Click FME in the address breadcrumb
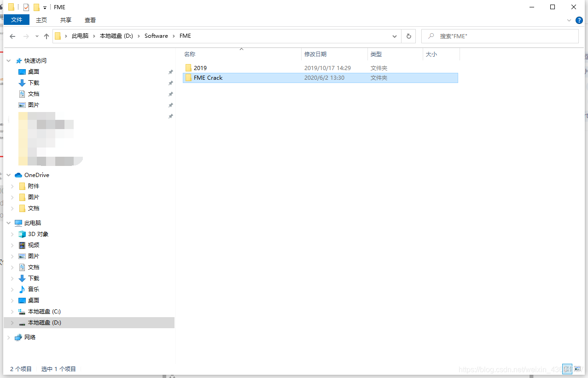Viewport: 588px width, 378px height. coord(185,36)
